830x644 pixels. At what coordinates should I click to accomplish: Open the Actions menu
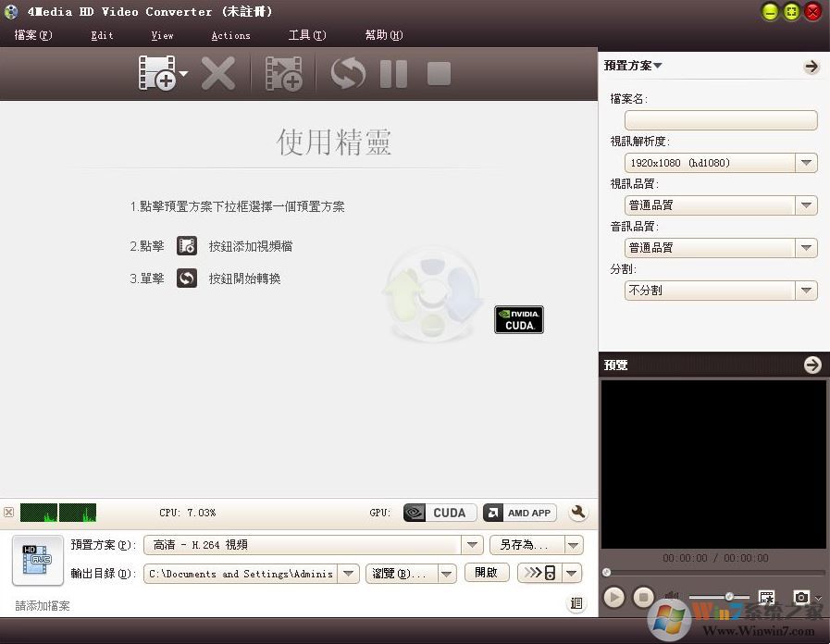[230, 35]
